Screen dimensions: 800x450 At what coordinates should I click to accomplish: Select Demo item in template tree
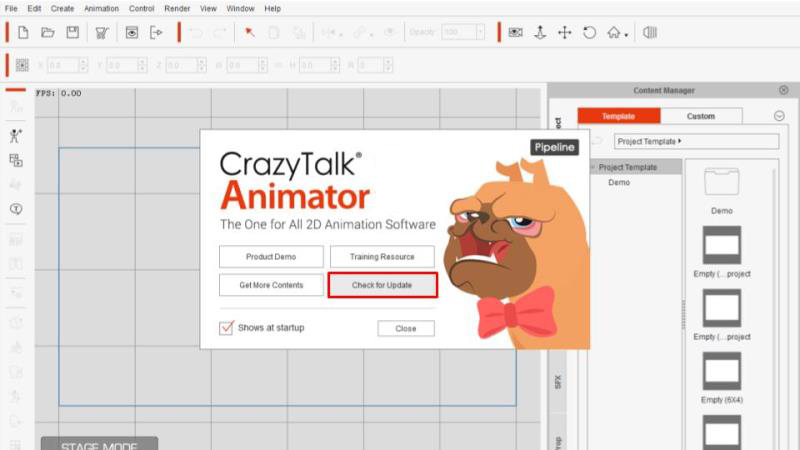[x=619, y=182]
